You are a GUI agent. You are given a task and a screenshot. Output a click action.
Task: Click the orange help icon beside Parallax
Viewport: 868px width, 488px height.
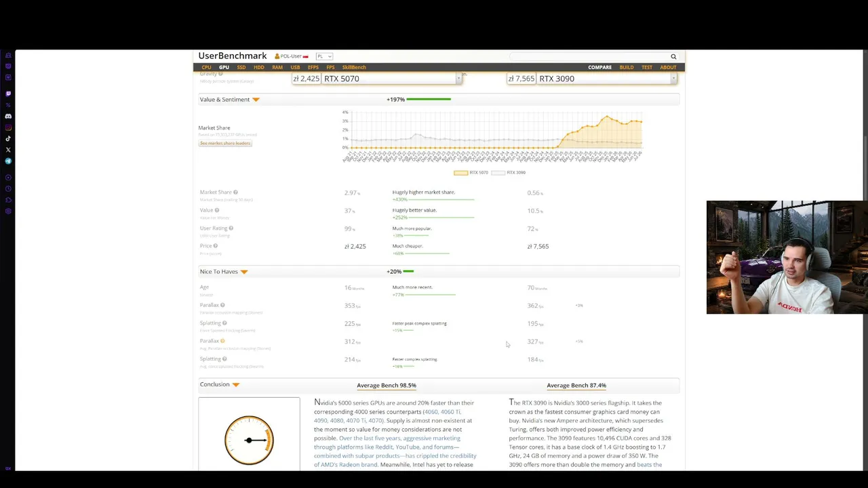(222, 341)
